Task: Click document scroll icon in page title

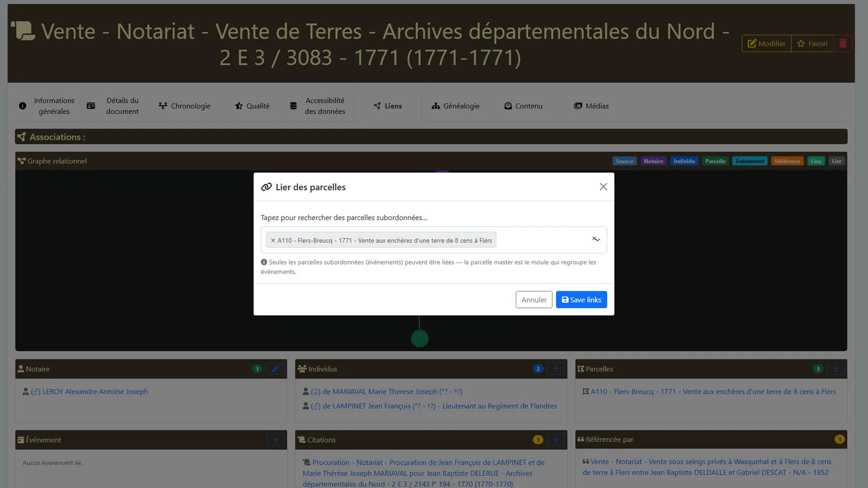Action: 23,30
